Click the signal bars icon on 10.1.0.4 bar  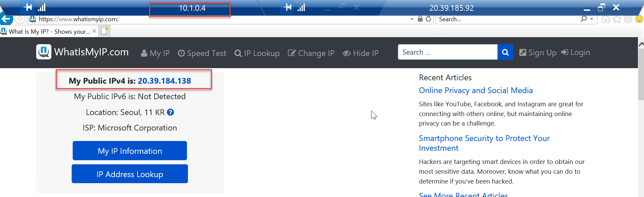pyautogui.click(x=42, y=7)
